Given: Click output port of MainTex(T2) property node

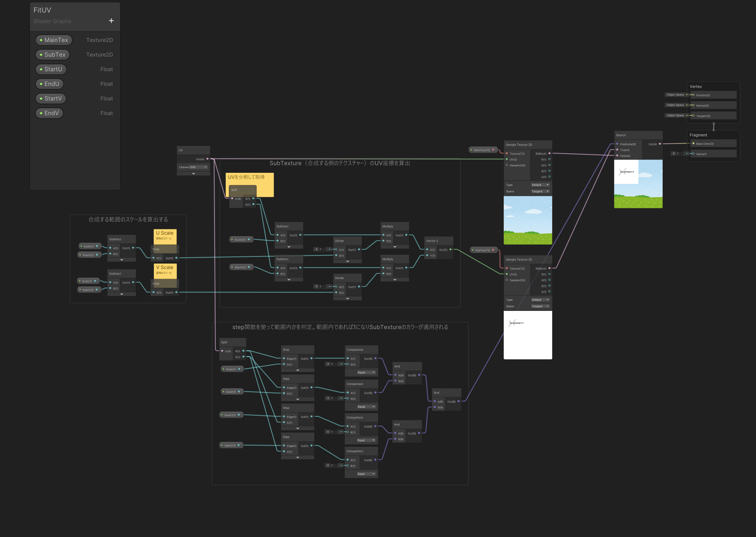Looking at the screenshot, I should 493,150.
